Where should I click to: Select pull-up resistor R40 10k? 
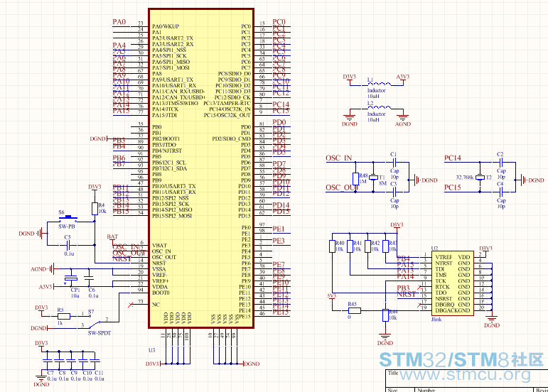tap(332, 246)
